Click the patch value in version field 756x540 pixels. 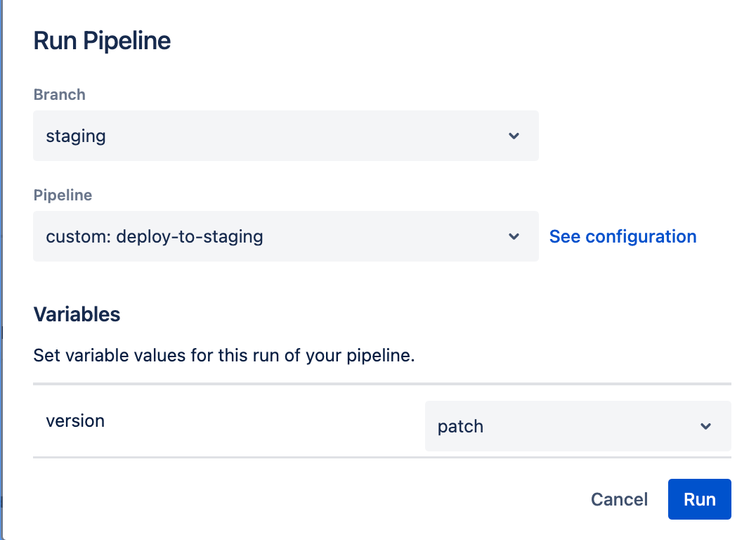coord(460,426)
